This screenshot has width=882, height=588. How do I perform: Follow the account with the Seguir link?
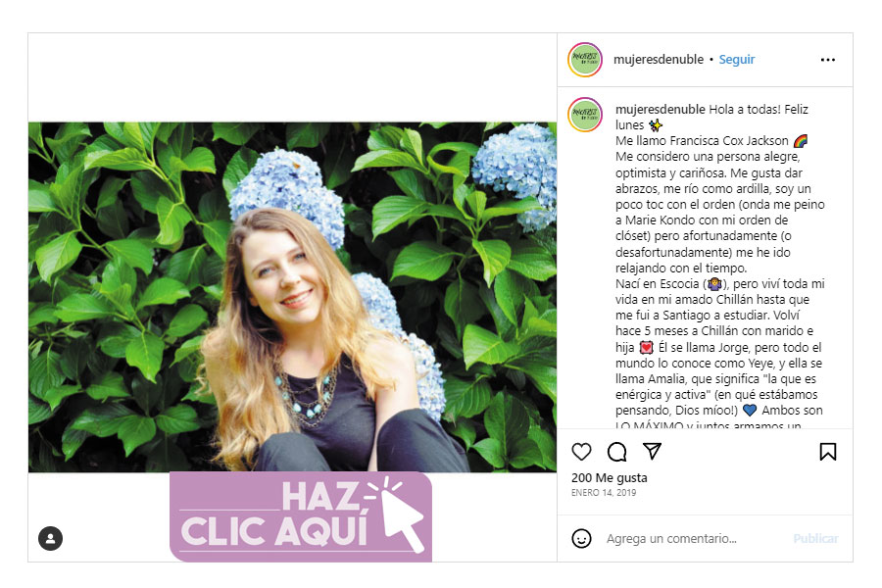point(736,59)
